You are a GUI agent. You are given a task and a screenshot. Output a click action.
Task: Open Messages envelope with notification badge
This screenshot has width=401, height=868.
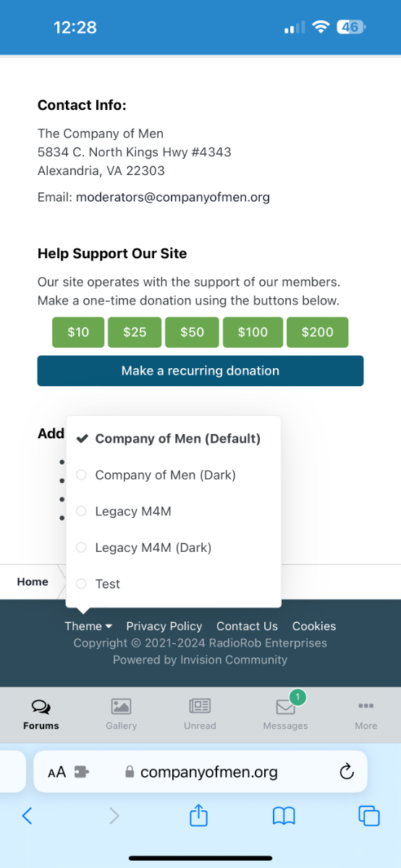[287, 705]
